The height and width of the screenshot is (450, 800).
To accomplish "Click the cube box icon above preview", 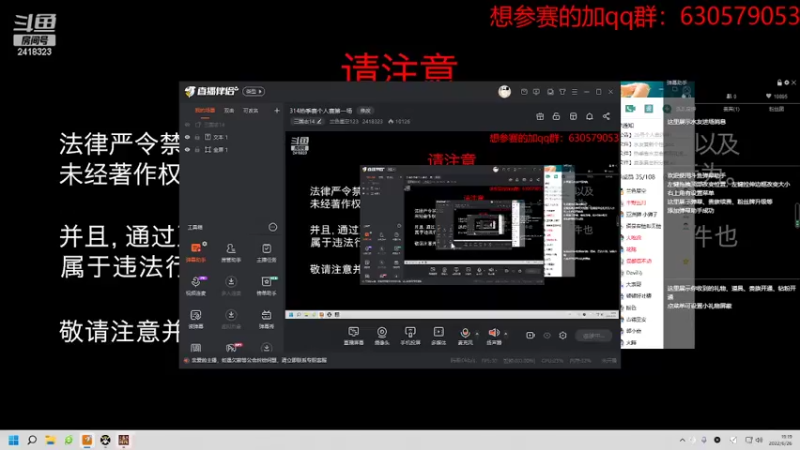I will [x=573, y=116].
